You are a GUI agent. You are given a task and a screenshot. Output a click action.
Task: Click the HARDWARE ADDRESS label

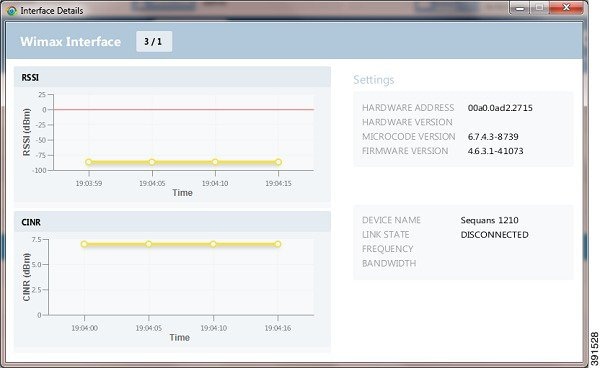tap(408, 108)
